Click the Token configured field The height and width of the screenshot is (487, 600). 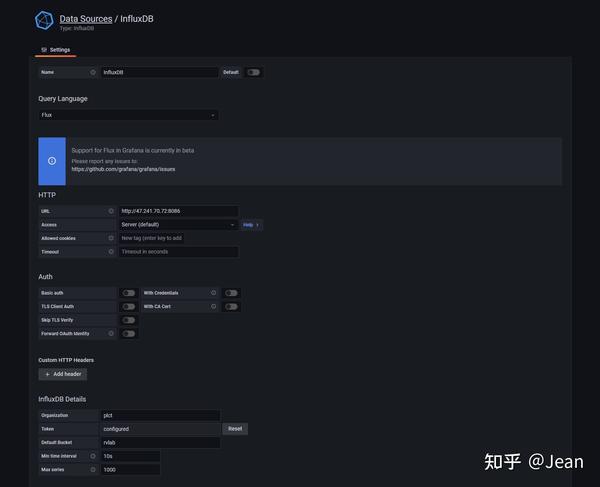point(160,429)
